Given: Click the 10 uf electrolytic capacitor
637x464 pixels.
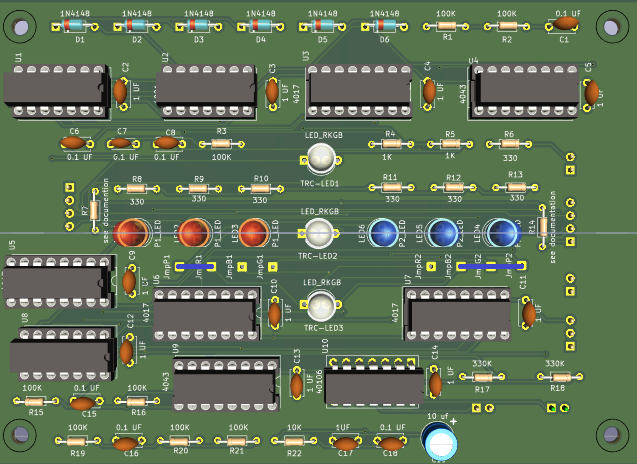Looking at the screenshot, I should point(438,439).
